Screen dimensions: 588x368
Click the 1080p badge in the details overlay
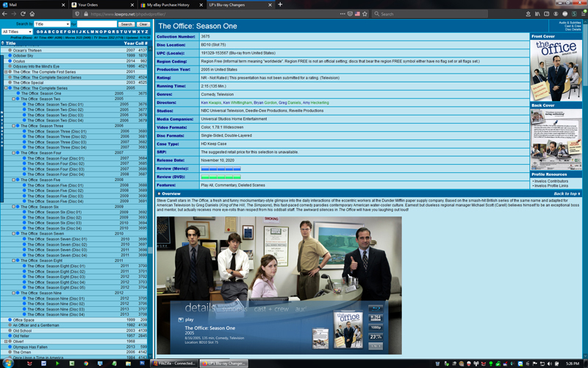376,327
